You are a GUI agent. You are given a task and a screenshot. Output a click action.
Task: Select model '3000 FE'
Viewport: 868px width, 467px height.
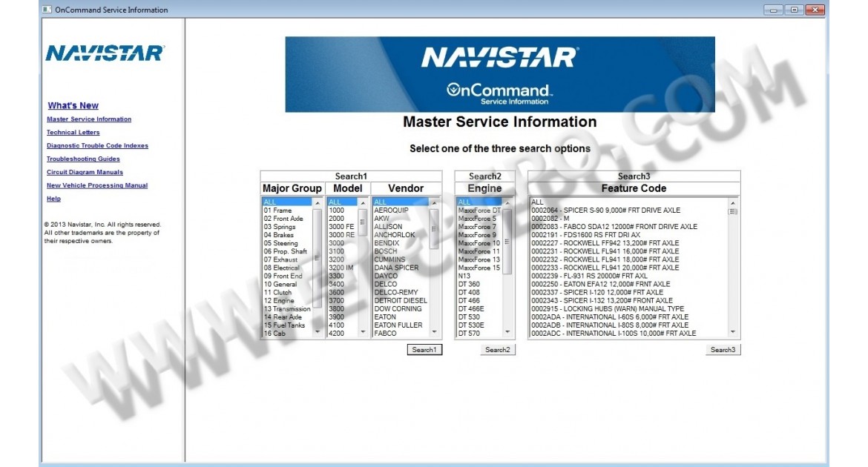pos(343,227)
